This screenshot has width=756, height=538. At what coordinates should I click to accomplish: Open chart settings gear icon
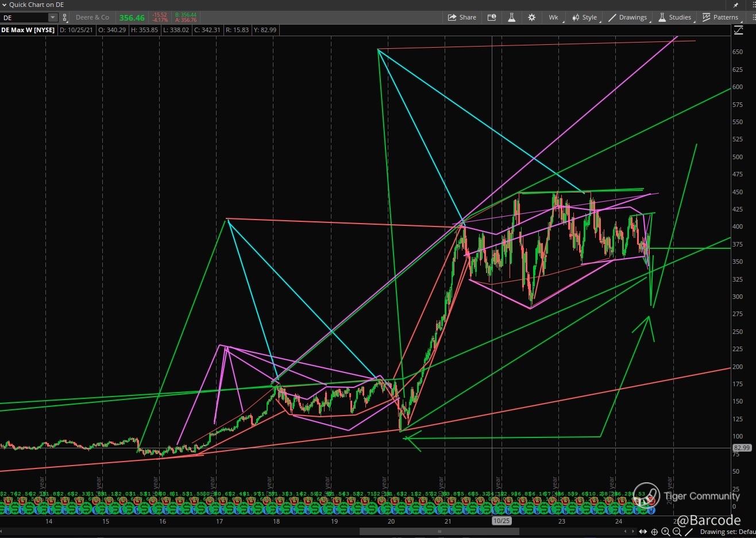pos(531,17)
